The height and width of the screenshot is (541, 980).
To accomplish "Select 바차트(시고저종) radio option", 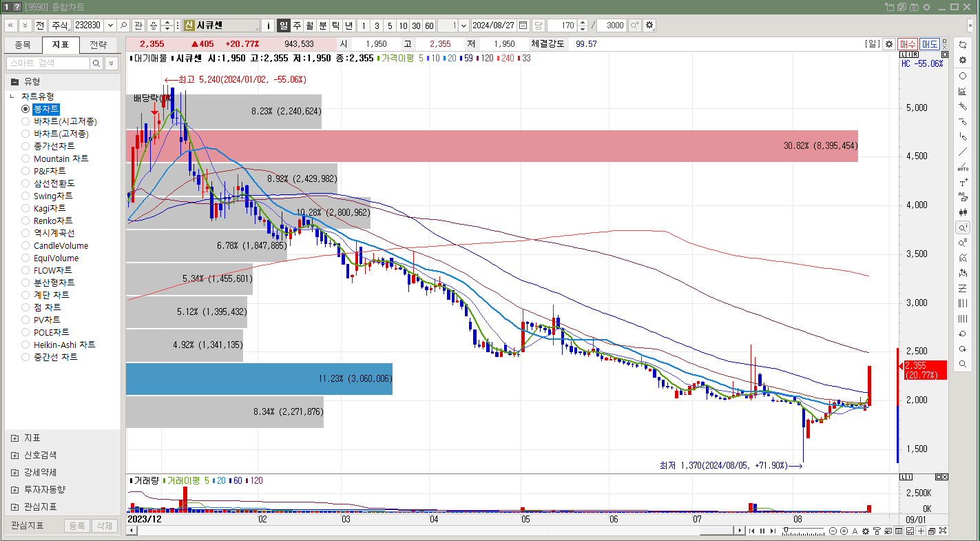I will coord(25,121).
